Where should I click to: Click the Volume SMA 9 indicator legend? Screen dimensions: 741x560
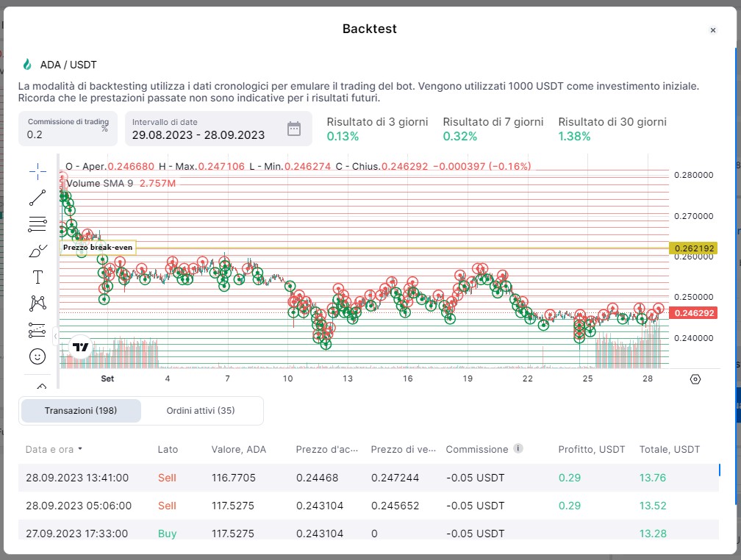121,183
